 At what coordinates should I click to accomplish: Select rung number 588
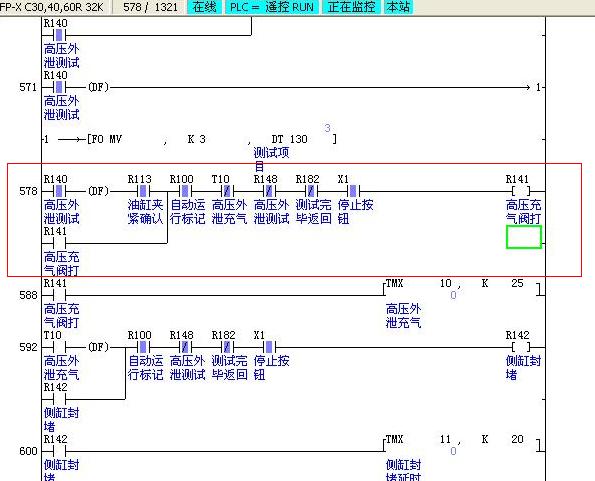(28, 295)
